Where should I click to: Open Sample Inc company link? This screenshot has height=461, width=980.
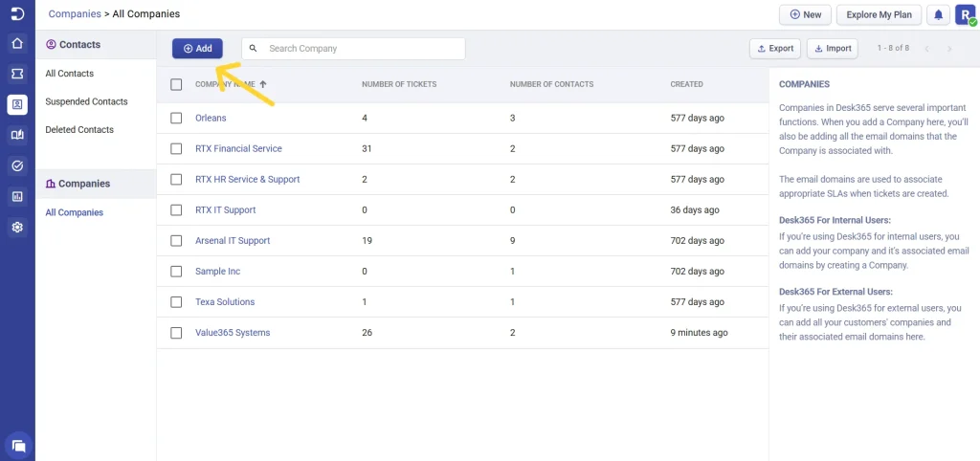coord(218,271)
